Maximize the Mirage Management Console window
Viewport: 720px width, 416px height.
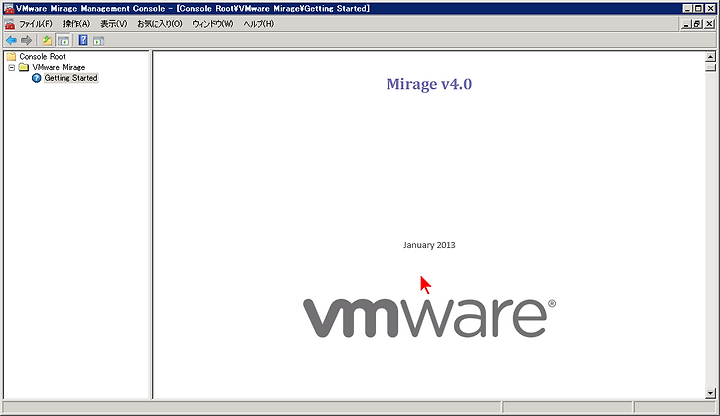click(x=698, y=8)
